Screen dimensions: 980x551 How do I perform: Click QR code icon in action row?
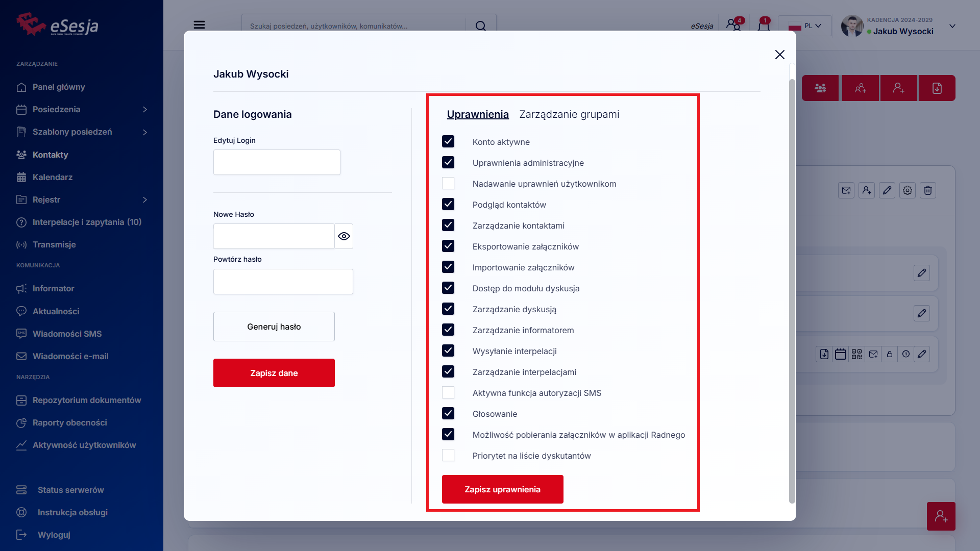click(x=856, y=354)
